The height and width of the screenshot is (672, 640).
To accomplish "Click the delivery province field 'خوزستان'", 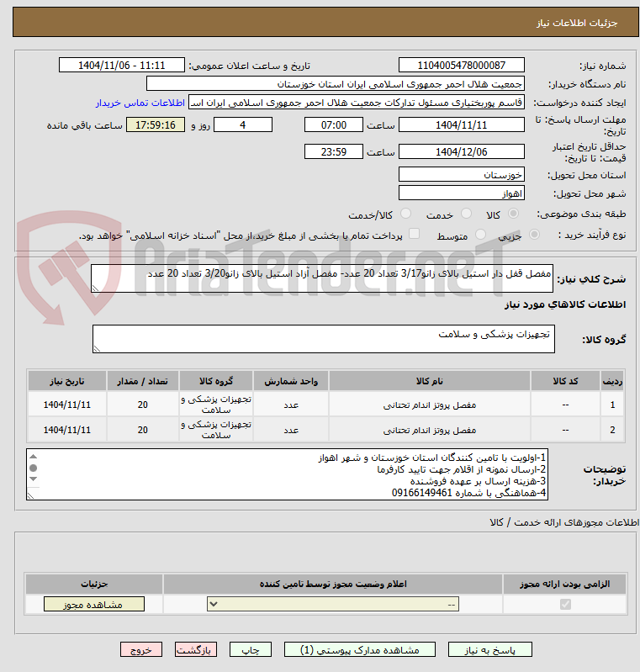I will [461, 174].
